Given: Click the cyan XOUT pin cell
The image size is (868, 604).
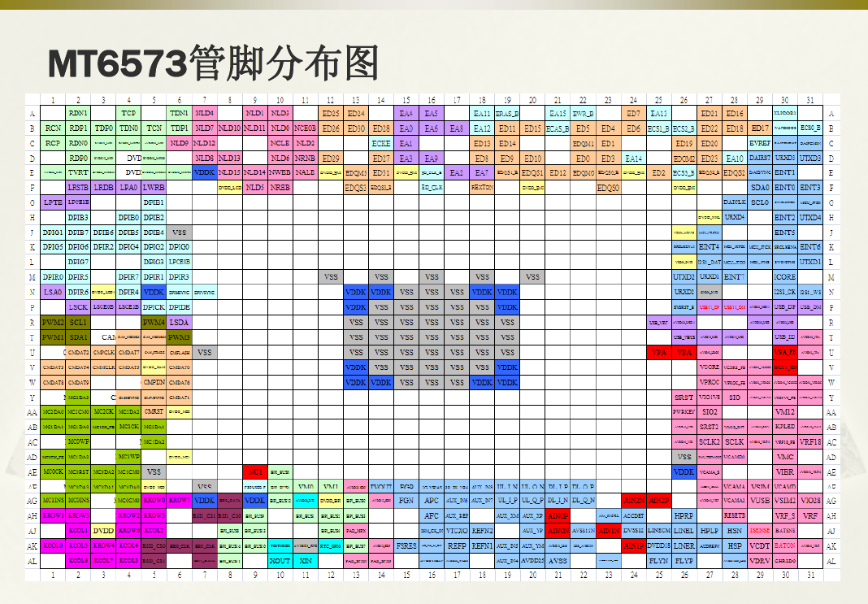Looking at the screenshot, I should pos(280,560).
